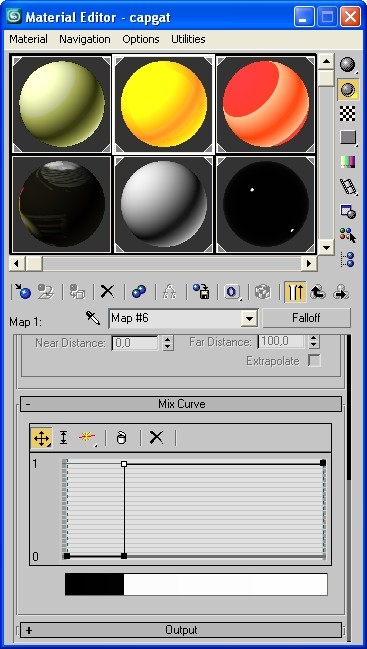Click the Make Material Copy icon
Viewport: 367px width, 649px height.
point(139,292)
